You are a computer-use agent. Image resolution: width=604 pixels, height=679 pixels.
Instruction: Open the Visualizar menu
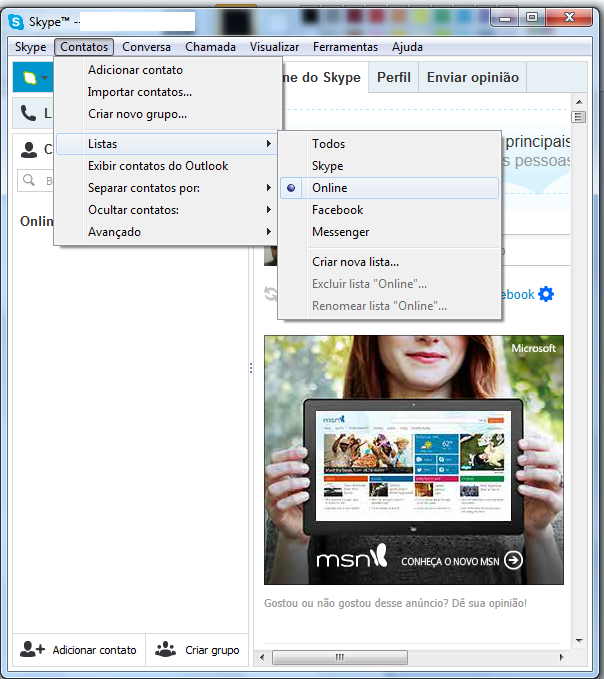274,47
